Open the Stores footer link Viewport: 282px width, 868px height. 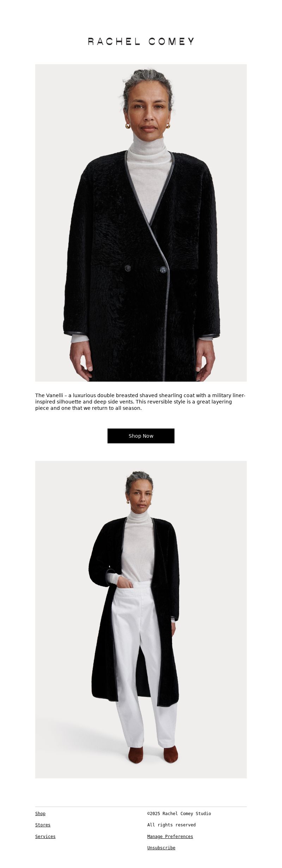coord(43,825)
